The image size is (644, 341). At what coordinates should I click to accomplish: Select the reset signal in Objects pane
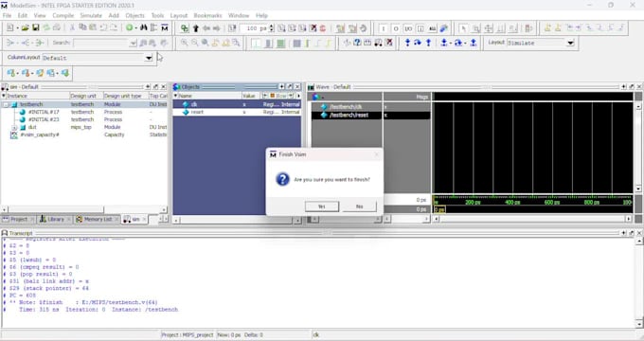(237, 112)
